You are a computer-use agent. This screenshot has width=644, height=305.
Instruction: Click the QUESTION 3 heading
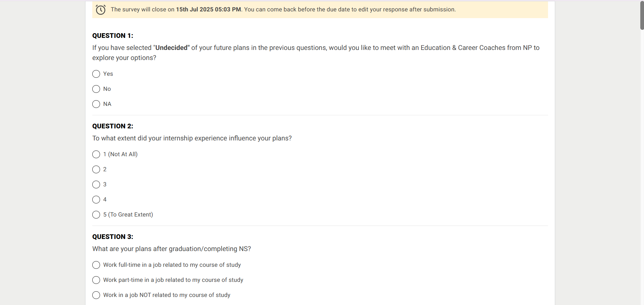pyautogui.click(x=112, y=237)
